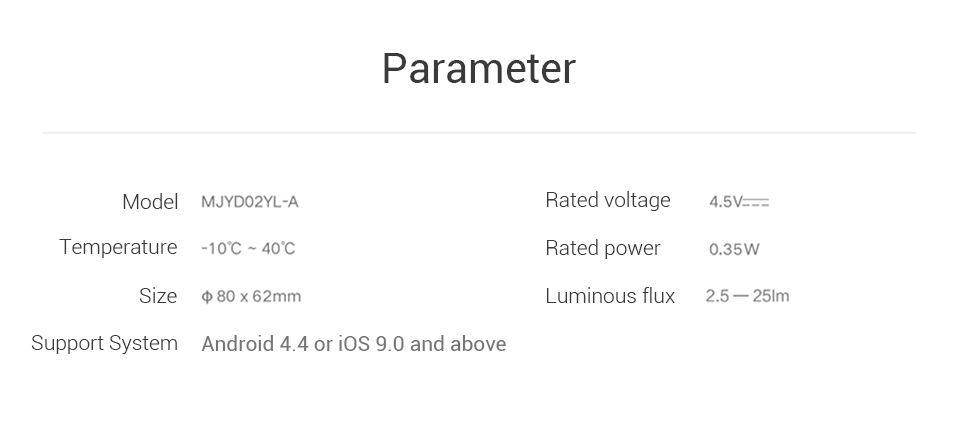Select the Support System label
The image size is (960, 439).
click(104, 343)
